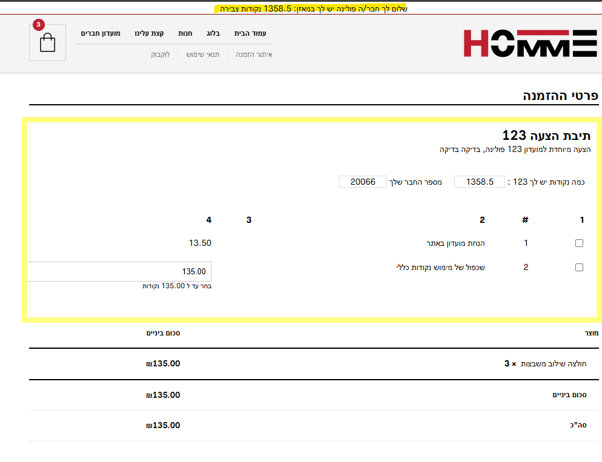This screenshot has height=462, width=602.
Task: Click the איתור הזמנה link
Action: (253, 55)
